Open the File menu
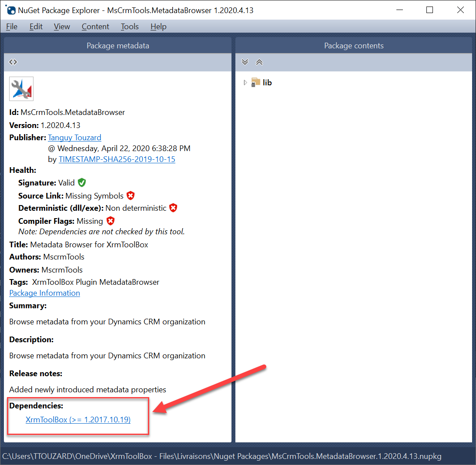This screenshot has height=465, width=476. coord(12,27)
